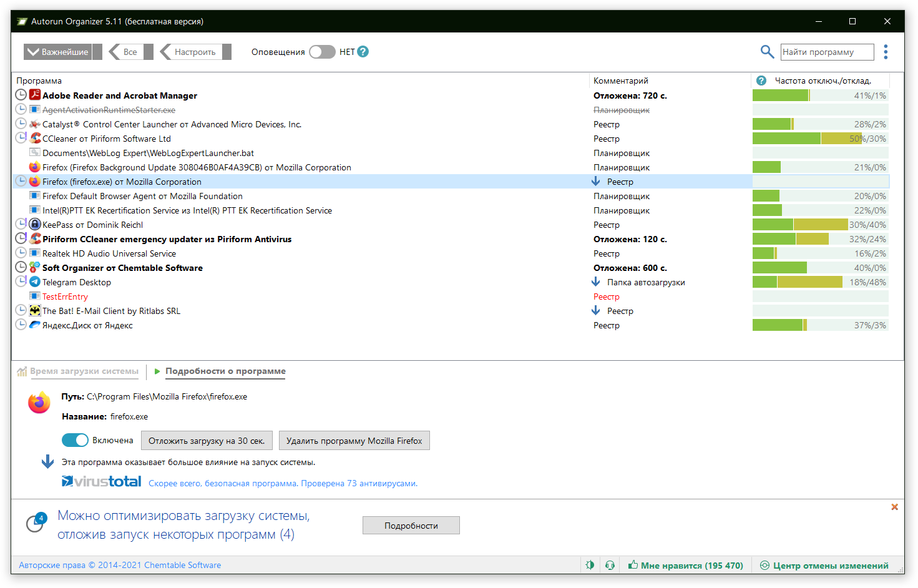
Task: Click the firefox.exe path text
Action: pos(167,396)
